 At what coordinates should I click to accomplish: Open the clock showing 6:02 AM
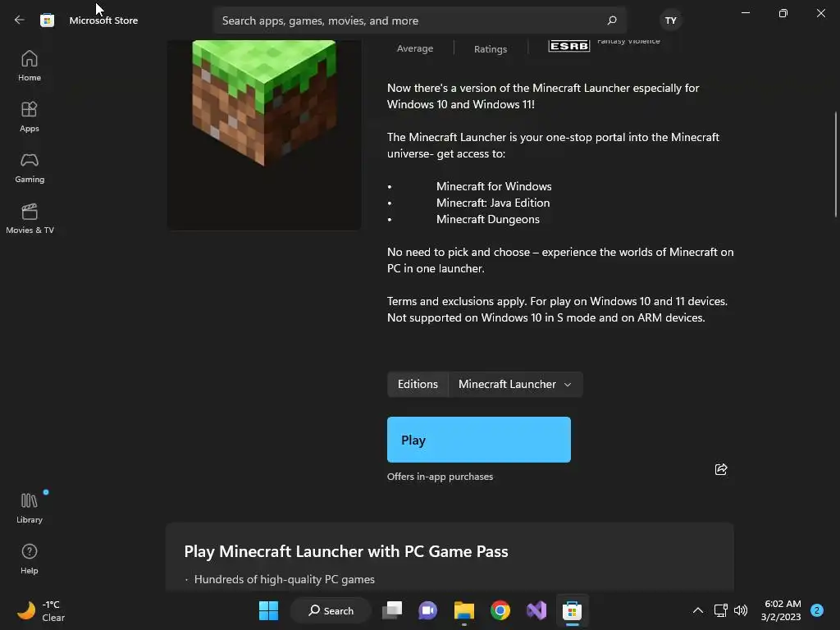[x=781, y=610]
